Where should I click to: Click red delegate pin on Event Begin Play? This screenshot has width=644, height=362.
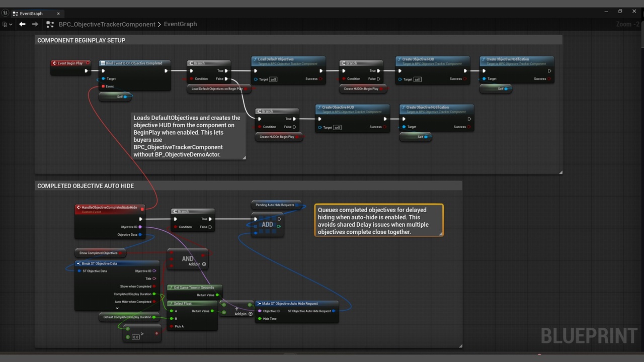pyautogui.click(x=88, y=63)
